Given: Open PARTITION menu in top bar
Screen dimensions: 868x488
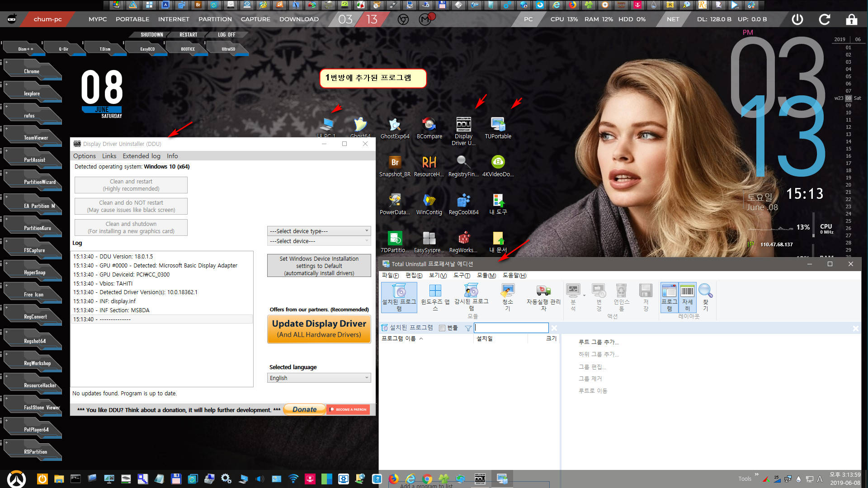Looking at the screenshot, I should (215, 19).
